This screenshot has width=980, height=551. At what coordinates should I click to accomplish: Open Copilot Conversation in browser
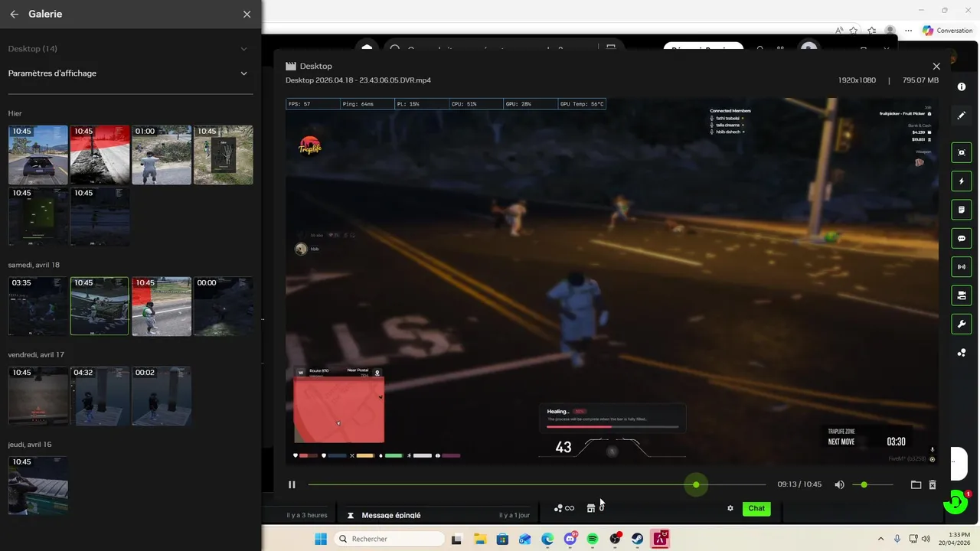[947, 31]
